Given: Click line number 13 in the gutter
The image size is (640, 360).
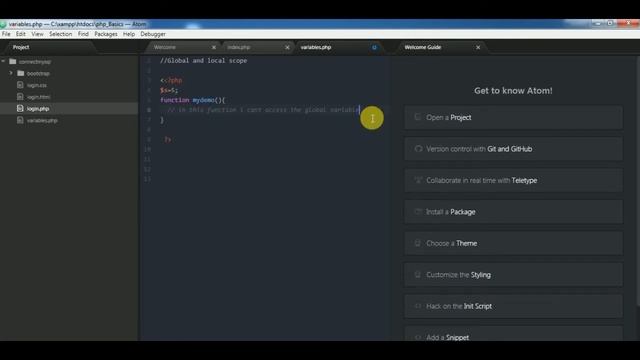Looking at the screenshot, I should point(147,179).
